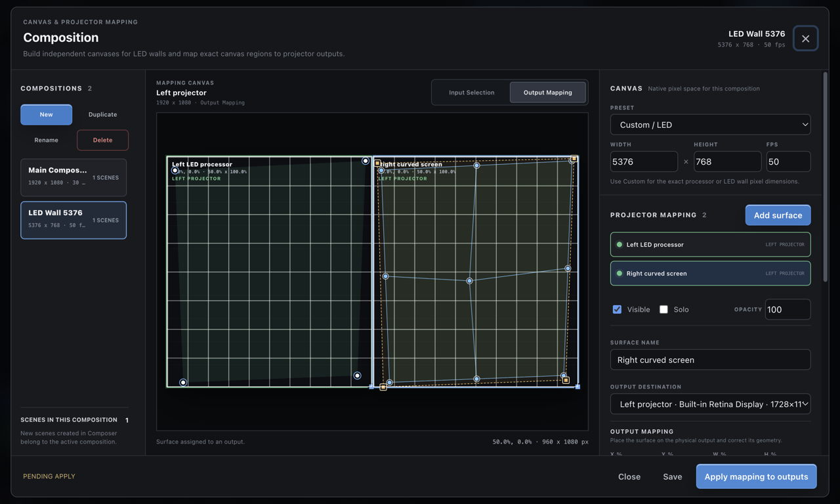Screen dimensions: 840x504
Task: Select Left LED processor in Projector Mapping list
Action: point(710,244)
